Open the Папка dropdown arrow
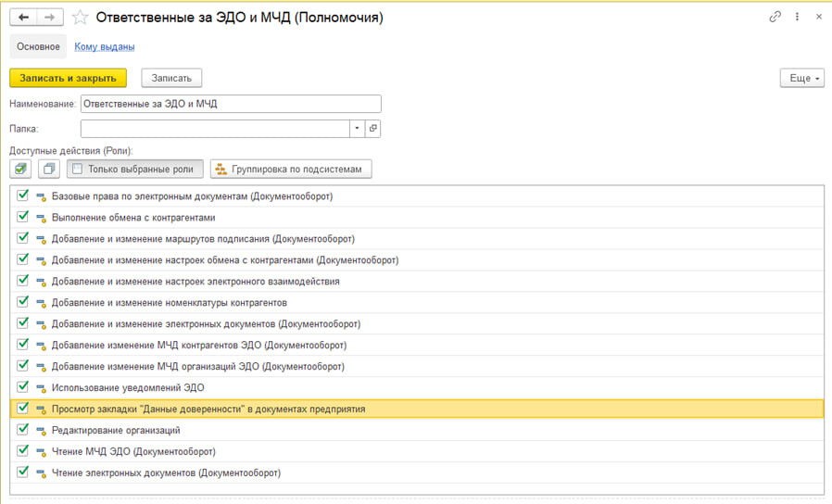 click(x=357, y=129)
